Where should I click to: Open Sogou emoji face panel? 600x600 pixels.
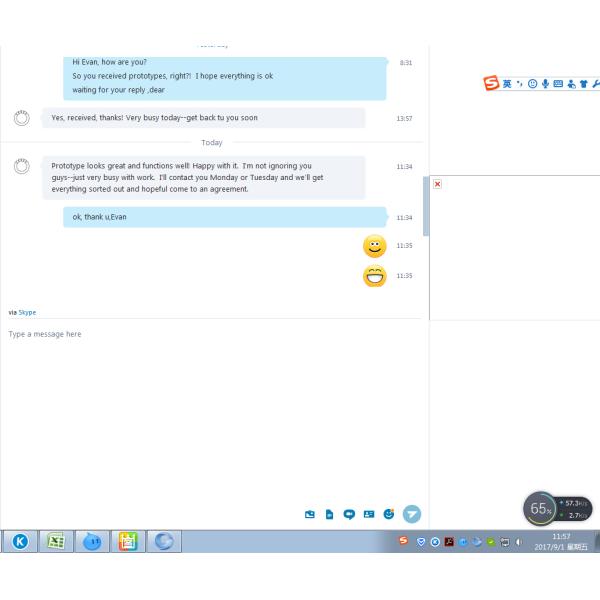(x=532, y=84)
